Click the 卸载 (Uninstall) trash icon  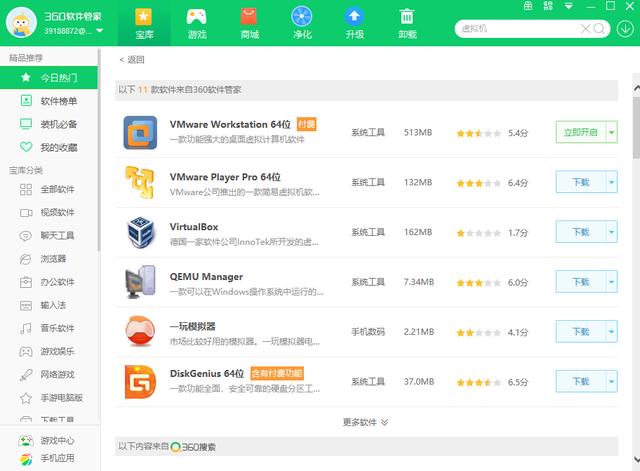(407, 18)
